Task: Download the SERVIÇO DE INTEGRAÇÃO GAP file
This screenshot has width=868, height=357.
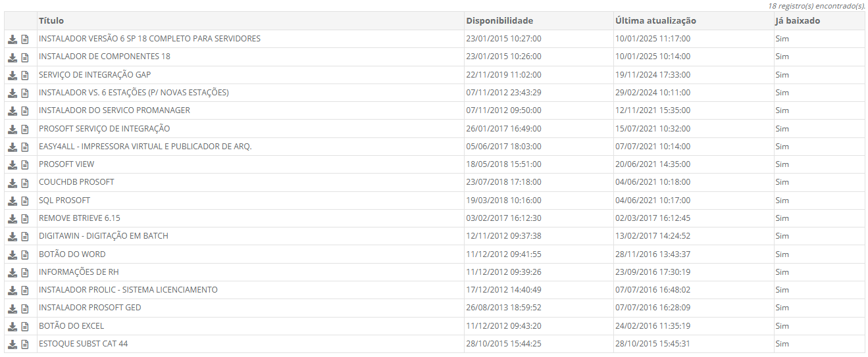Action: (x=13, y=75)
